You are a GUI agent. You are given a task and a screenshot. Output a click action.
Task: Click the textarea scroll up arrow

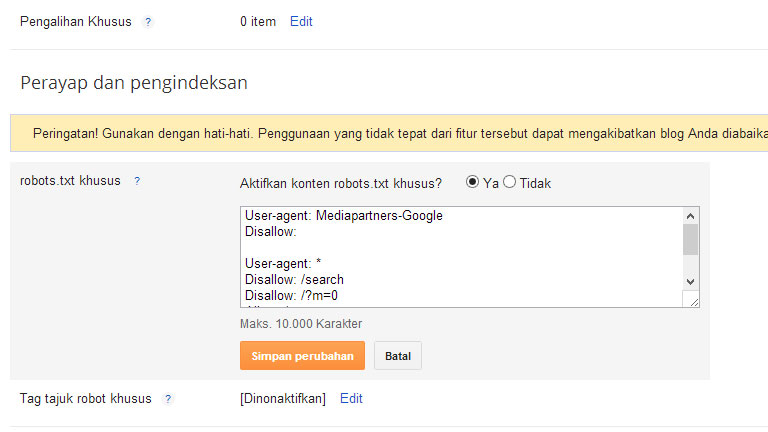pos(691,216)
